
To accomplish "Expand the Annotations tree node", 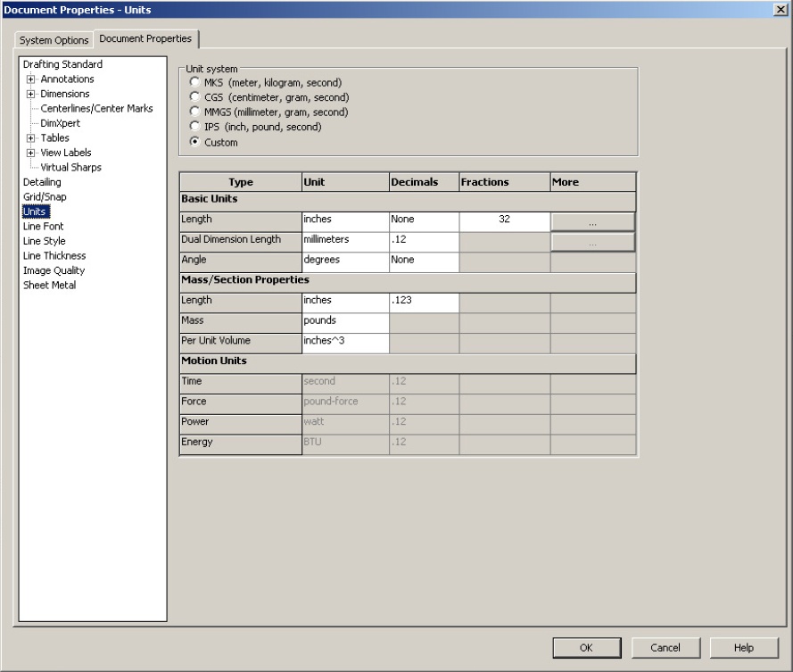I will point(31,79).
